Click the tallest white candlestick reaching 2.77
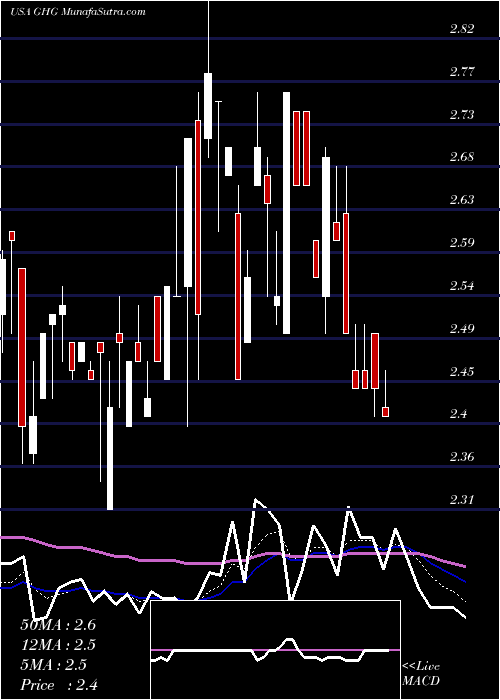The image size is (500, 700). (208, 106)
